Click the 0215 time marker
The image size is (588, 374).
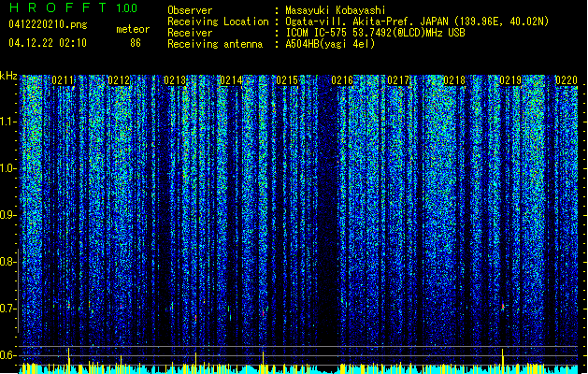286,80
